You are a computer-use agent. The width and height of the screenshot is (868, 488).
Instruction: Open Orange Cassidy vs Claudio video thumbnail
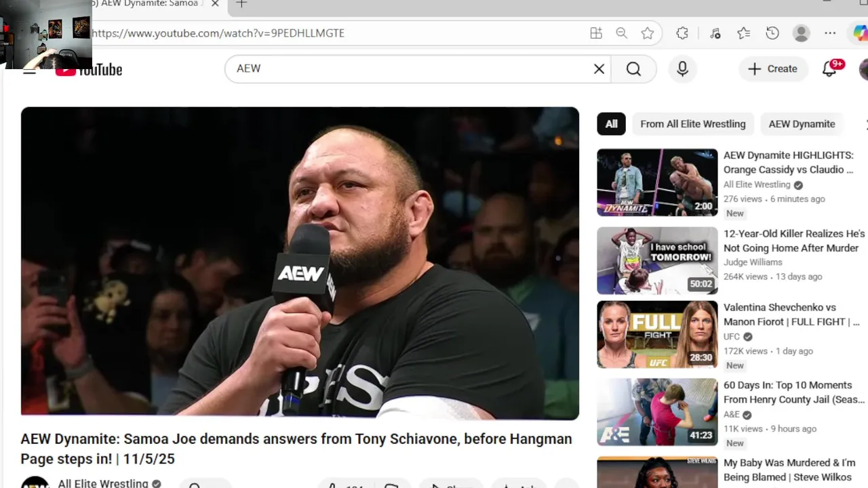(657, 182)
